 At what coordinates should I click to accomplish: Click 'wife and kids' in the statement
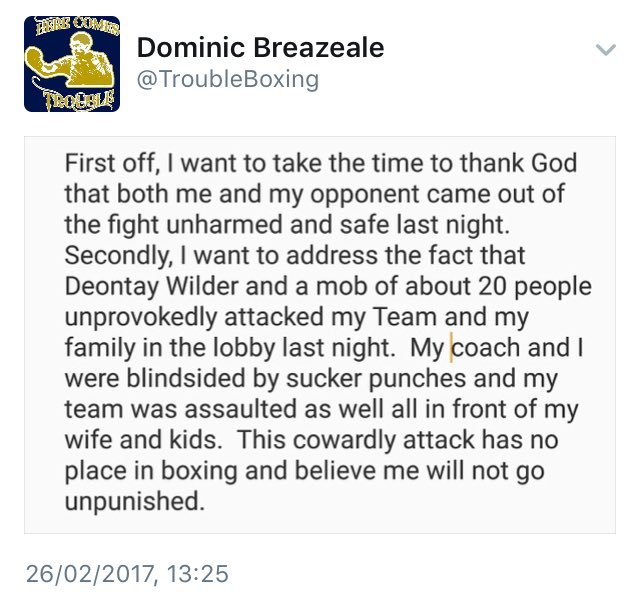coord(140,440)
